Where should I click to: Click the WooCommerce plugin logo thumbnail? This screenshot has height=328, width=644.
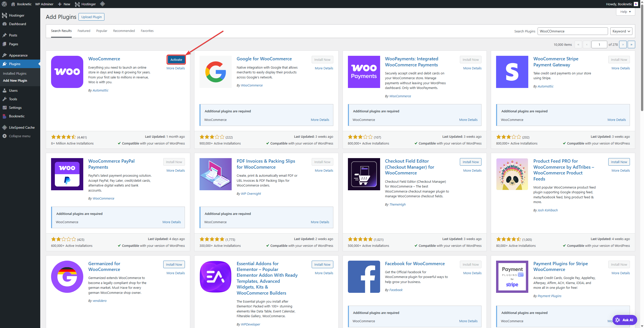[67, 72]
